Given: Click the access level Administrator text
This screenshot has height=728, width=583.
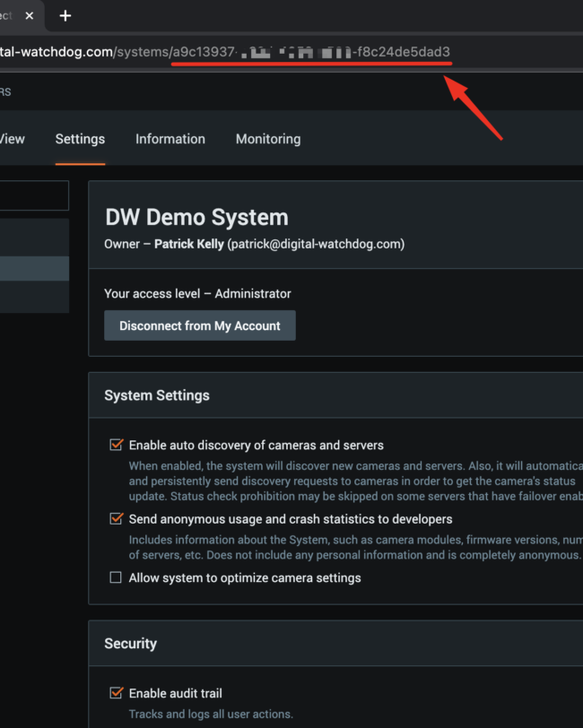Looking at the screenshot, I should (253, 294).
